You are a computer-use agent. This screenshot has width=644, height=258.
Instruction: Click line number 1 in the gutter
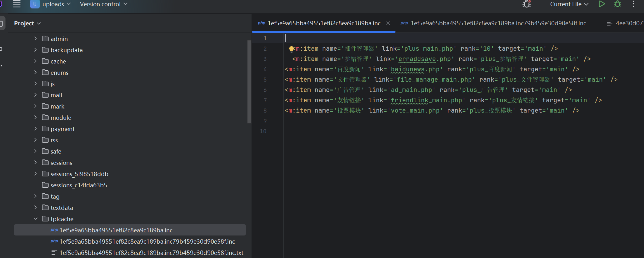pos(265,38)
